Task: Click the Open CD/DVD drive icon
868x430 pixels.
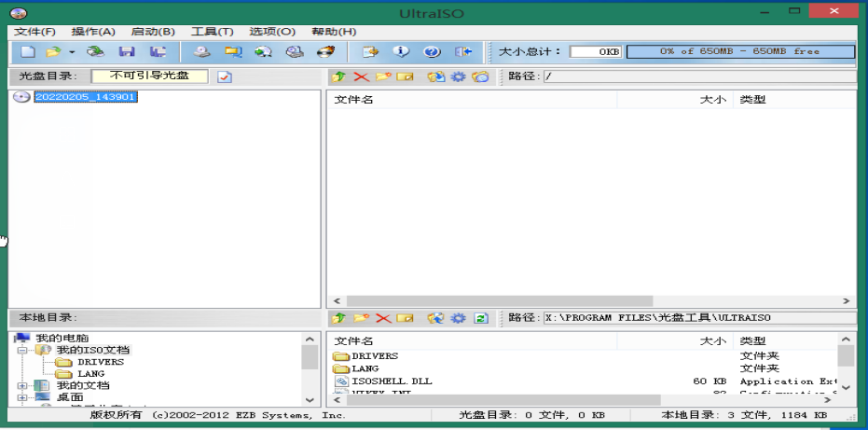Action: pyautogui.click(x=96, y=52)
